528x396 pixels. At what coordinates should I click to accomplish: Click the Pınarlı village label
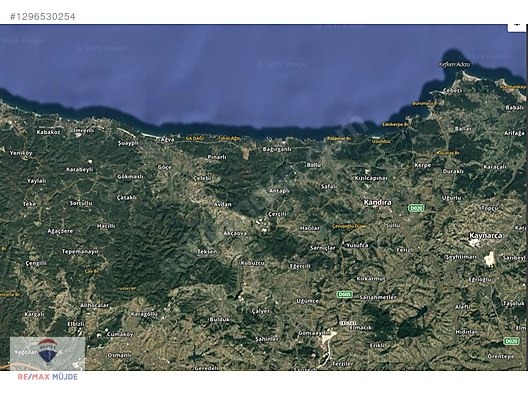[217, 157]
